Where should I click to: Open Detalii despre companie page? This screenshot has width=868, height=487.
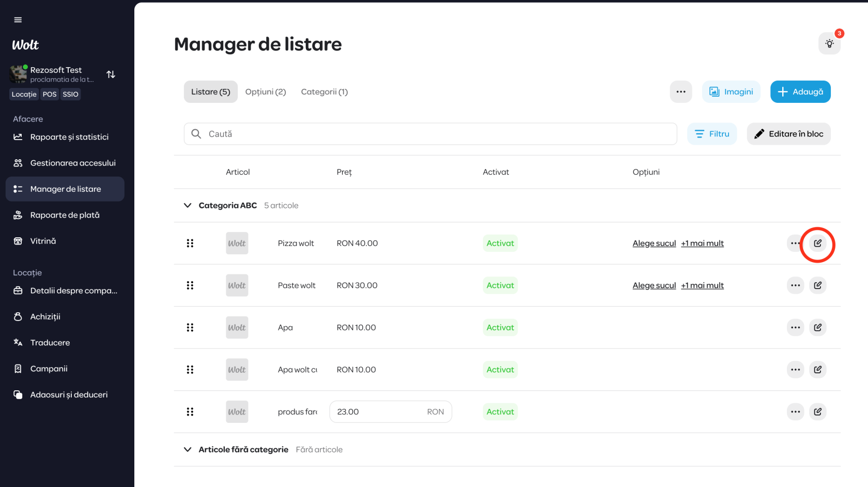pos(65,291)
